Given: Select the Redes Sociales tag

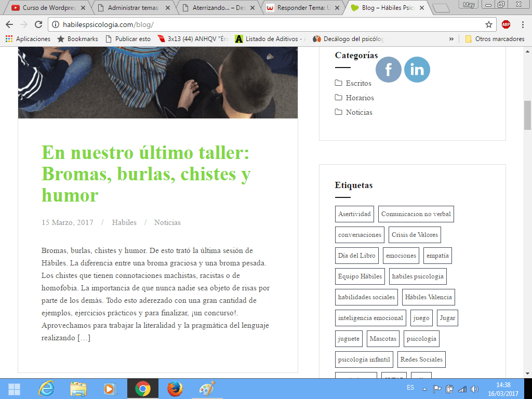Looking at the screenshot, I should pyautogui.click(x=421, y=360).
